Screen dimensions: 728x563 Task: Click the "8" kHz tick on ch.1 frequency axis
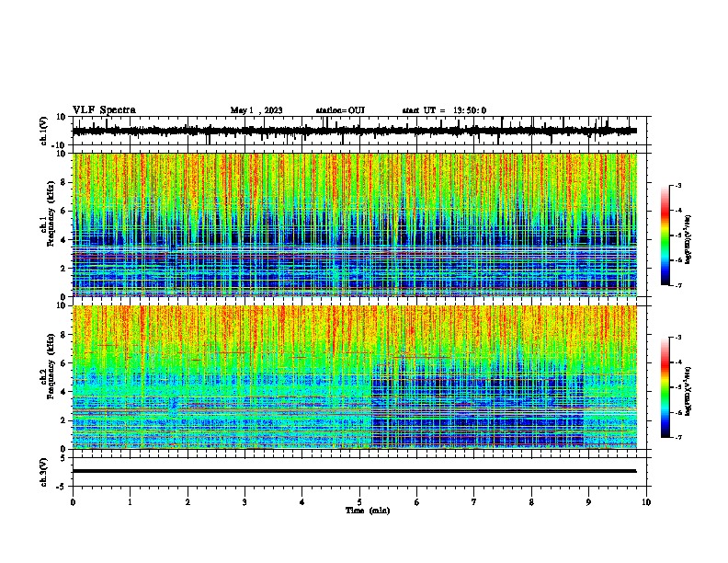(64, 182)
